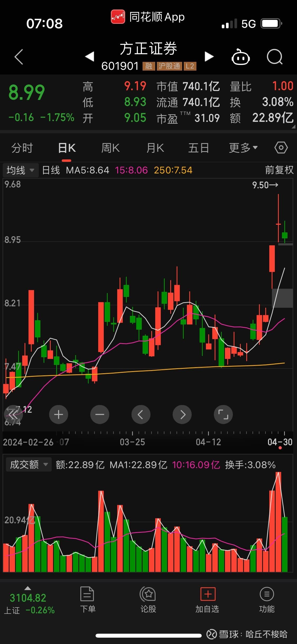The height and width of the screenshot is (644, 297).
Task: Select the 分时 tab
Action: 22,148
